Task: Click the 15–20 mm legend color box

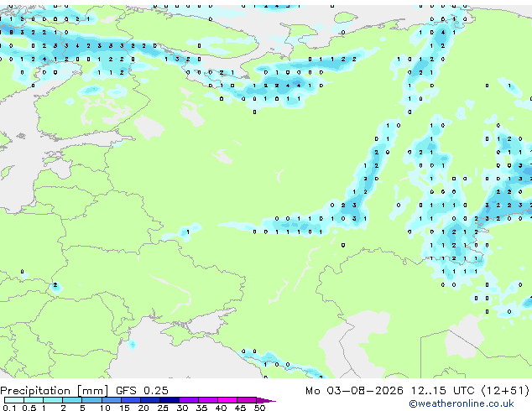Action: [131, 400]
